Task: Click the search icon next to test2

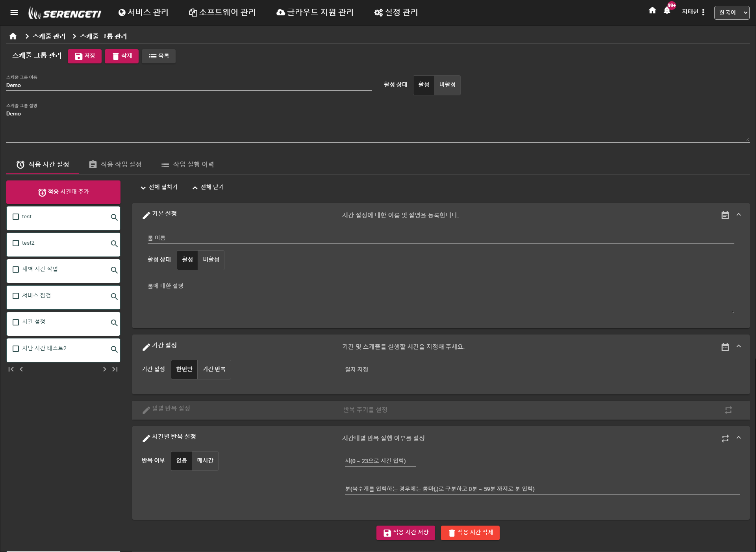Action: click(114, 243)
